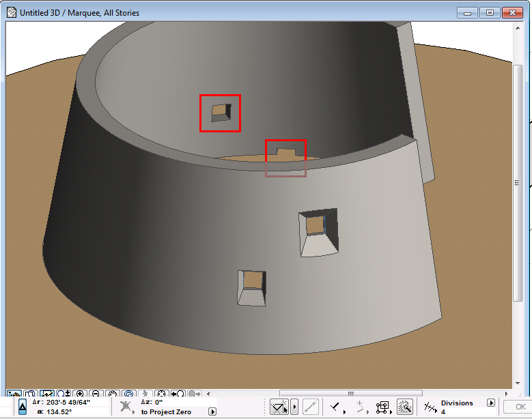Open the Divisions options arrow
Image resolution: width=532 pixels, height=419 pixels.
pyautogui.click(x=490, y=403)
